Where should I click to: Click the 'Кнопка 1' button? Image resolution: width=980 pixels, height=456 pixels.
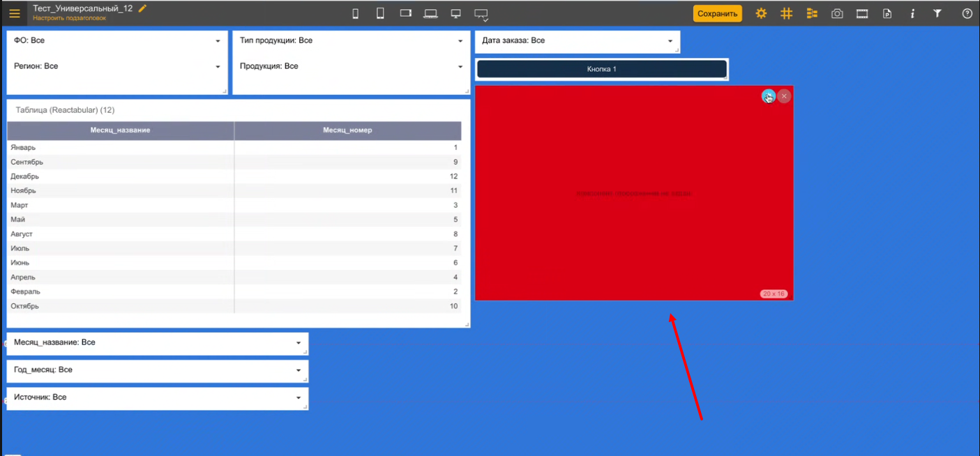601,69
